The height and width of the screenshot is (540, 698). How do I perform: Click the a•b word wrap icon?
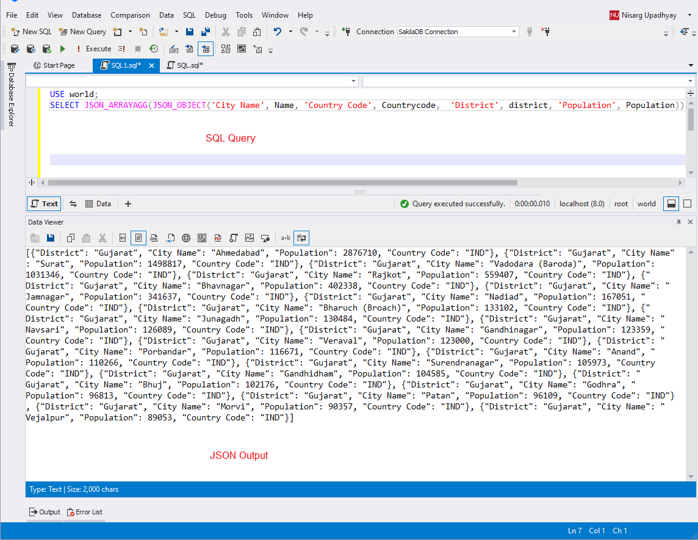285,238
